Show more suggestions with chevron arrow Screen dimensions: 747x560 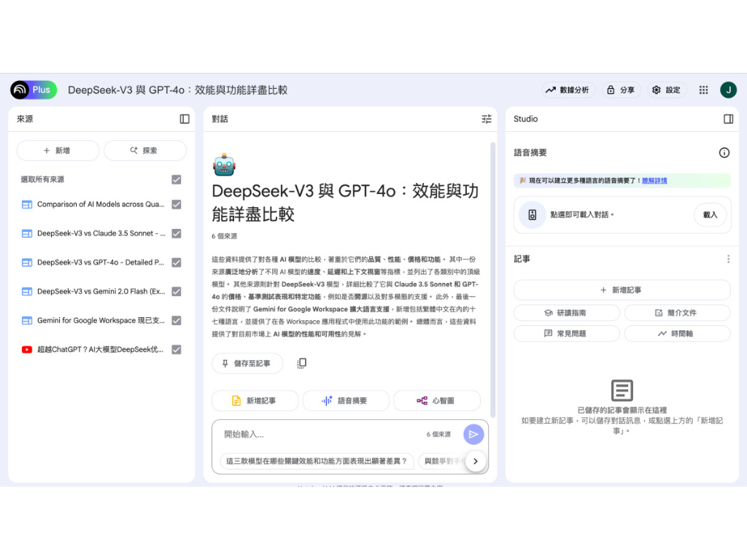pos(476,461)
